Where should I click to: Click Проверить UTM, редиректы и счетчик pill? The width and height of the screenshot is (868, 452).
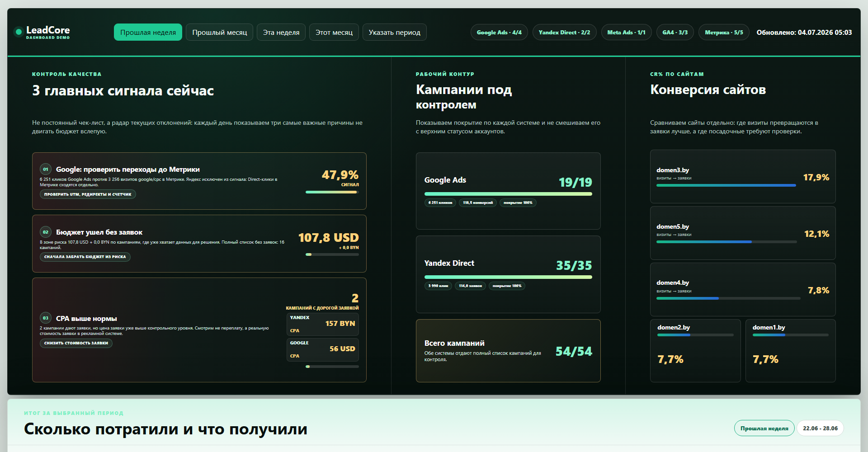(88, 194)
